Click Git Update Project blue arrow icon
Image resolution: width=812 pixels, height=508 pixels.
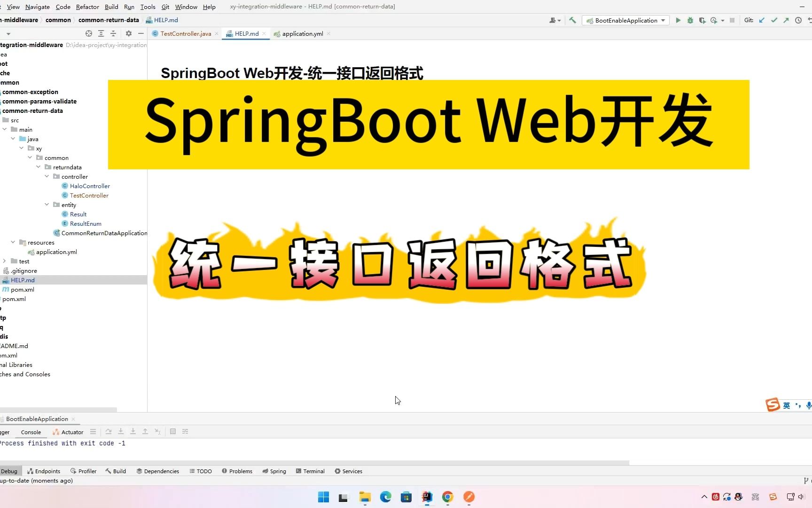[x=762, y=20]
